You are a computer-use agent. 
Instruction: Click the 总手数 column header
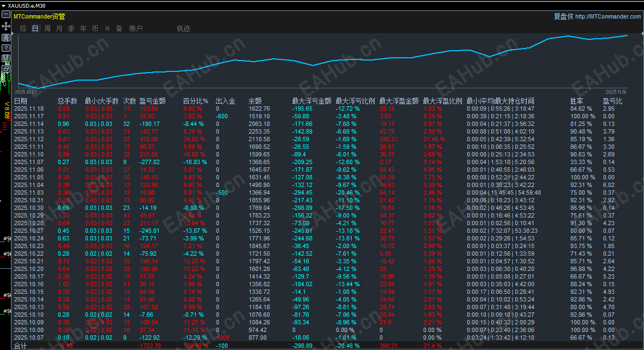68,101
